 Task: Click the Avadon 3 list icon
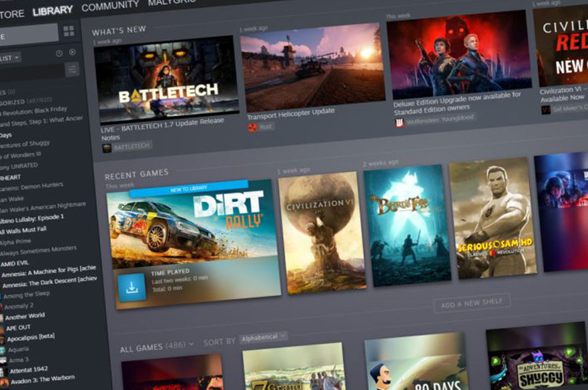tap(4, 383)
